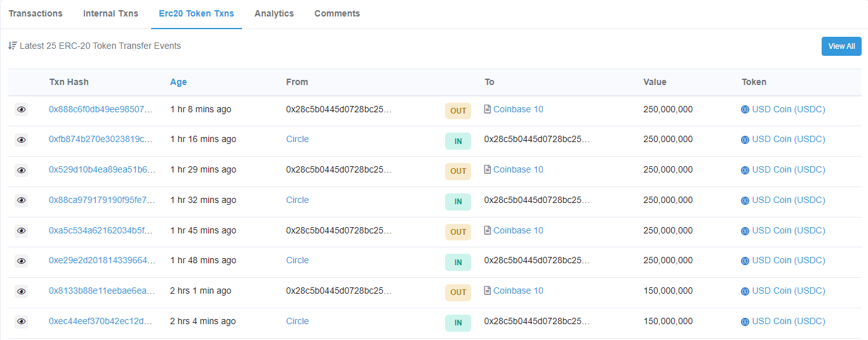
Task: Click USDC coin icon in 1 hr 45 mins row
Action: pos(745,231)
